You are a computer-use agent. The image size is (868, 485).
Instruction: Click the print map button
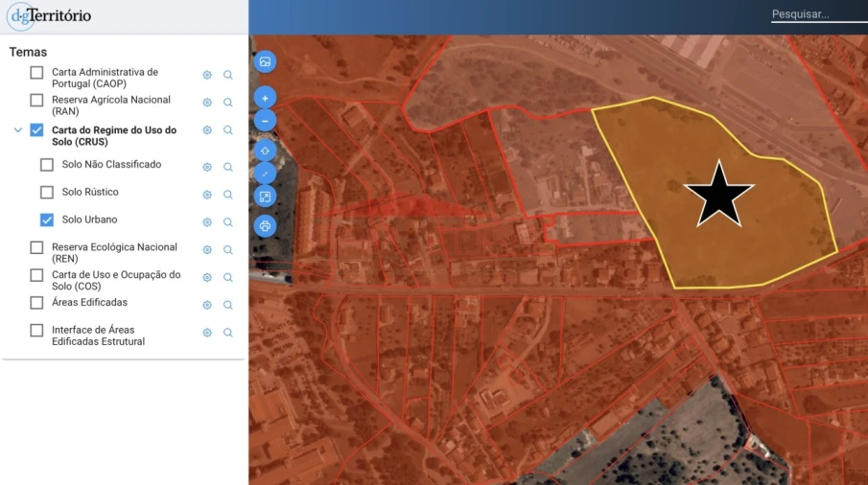pos(265,226)
